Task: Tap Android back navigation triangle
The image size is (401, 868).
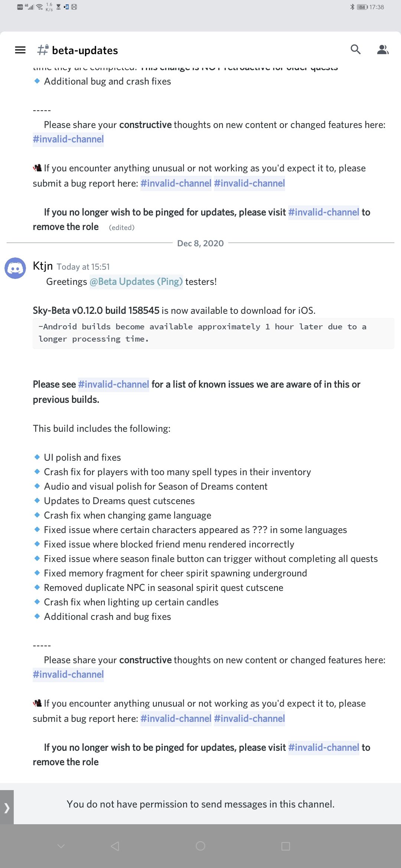Action: (x=115, y=846)
